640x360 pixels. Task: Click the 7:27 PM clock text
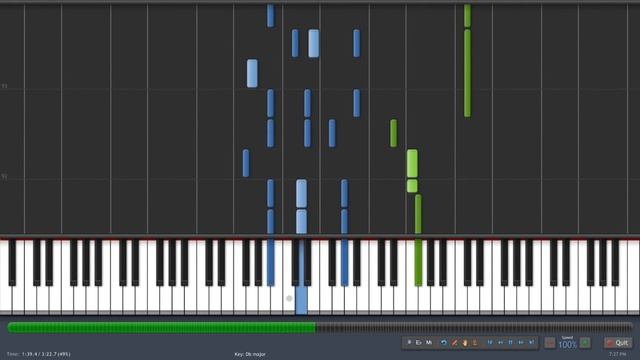(x=617, y=354)
